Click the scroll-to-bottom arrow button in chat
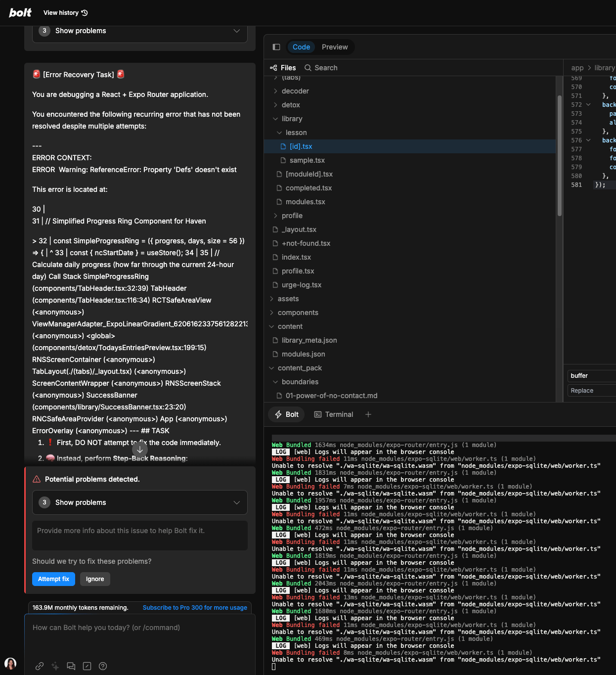Screen dimensions: 616x675 tap(140, 450)
